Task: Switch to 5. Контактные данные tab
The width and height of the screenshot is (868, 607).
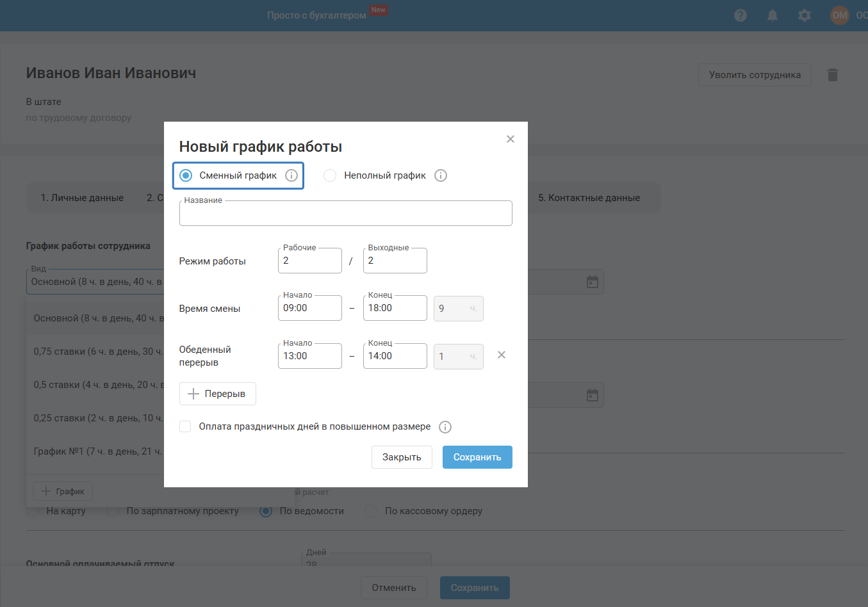Action: [589, 198]
